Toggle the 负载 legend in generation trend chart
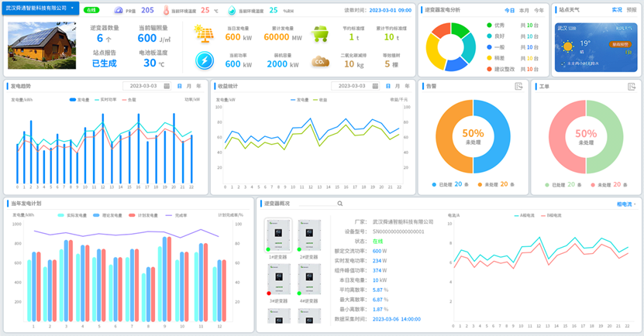644x336 pixels. [129, 100]
